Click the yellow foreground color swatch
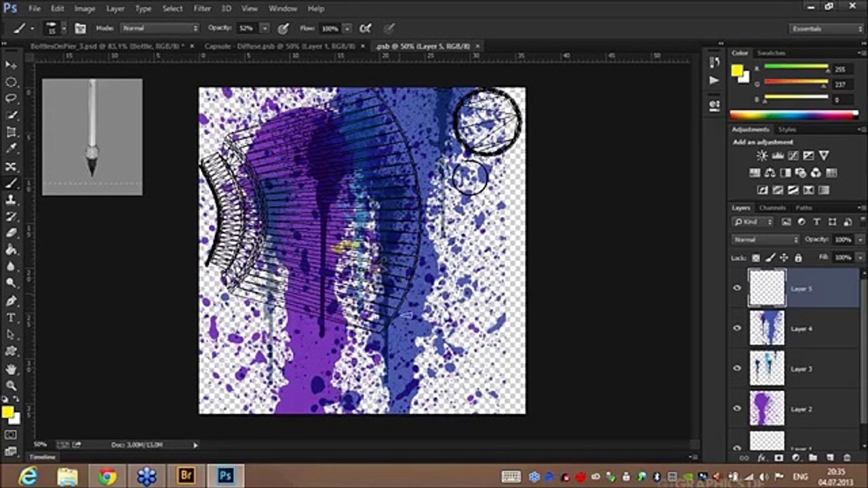Viewport: 868px width, 488px height. coord(7,412)
